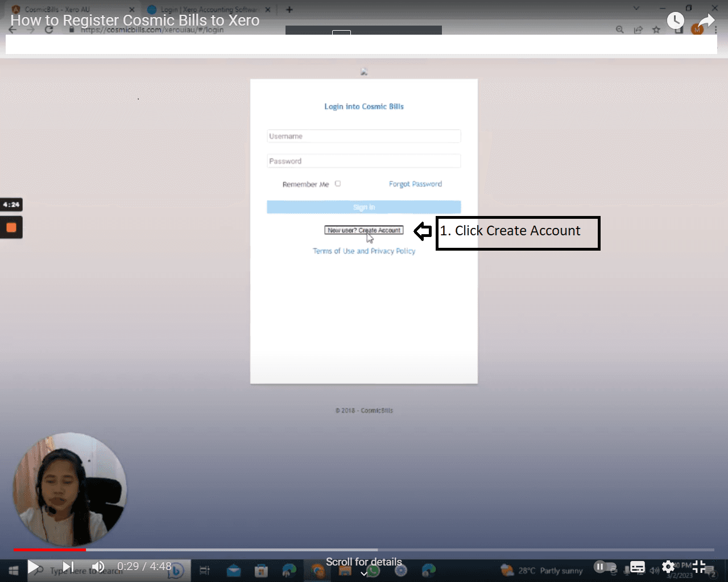
Task: Play the YouTube video
Action: [34, 567]
